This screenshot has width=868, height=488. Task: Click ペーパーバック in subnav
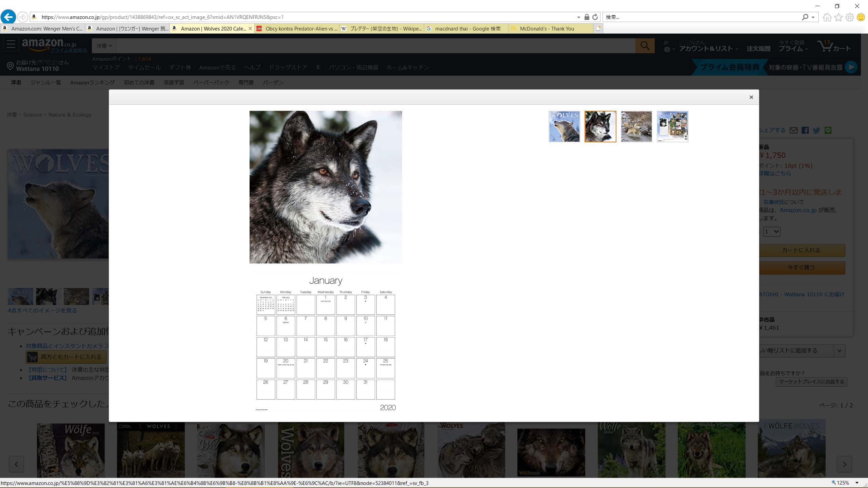coord(211,82)
